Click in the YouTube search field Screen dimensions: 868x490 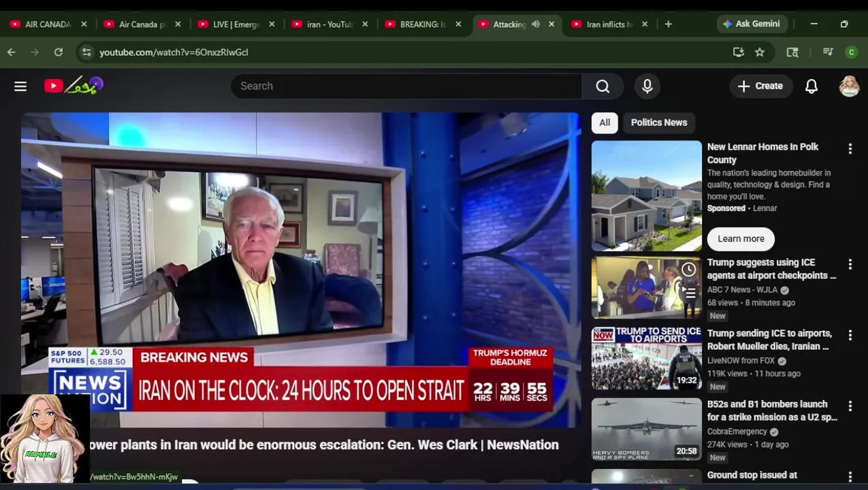(406, 86)
